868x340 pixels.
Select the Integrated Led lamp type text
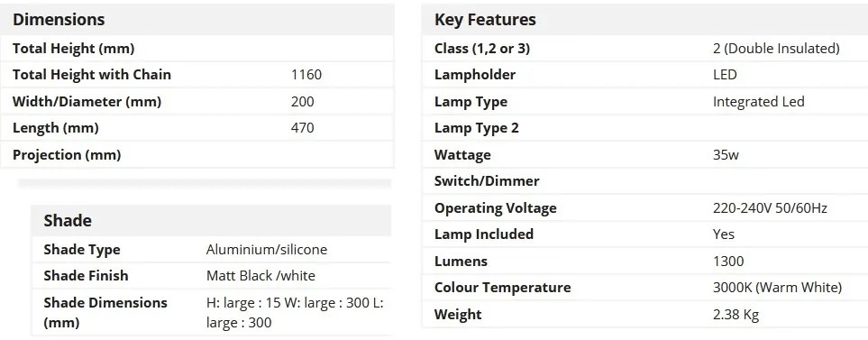(x=758, y=102)
